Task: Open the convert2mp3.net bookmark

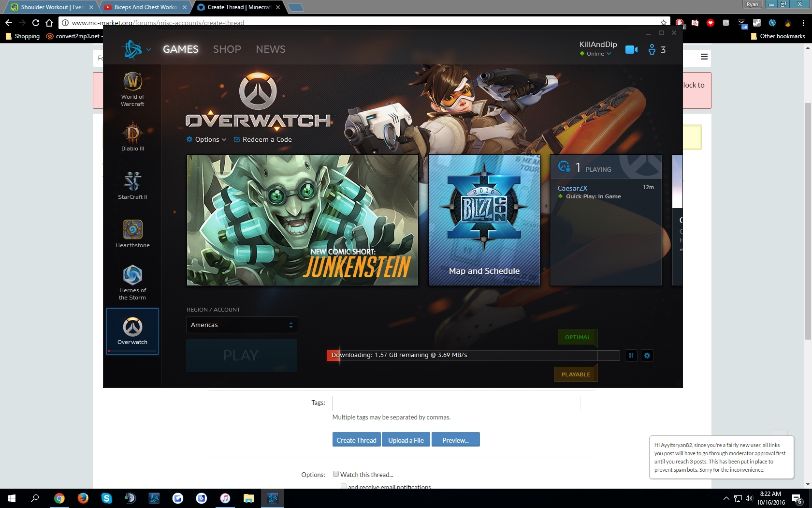Action: [73, 36]
